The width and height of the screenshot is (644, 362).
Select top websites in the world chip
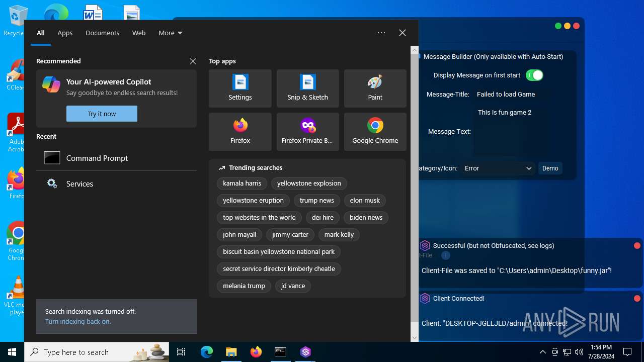coord(259,217)
